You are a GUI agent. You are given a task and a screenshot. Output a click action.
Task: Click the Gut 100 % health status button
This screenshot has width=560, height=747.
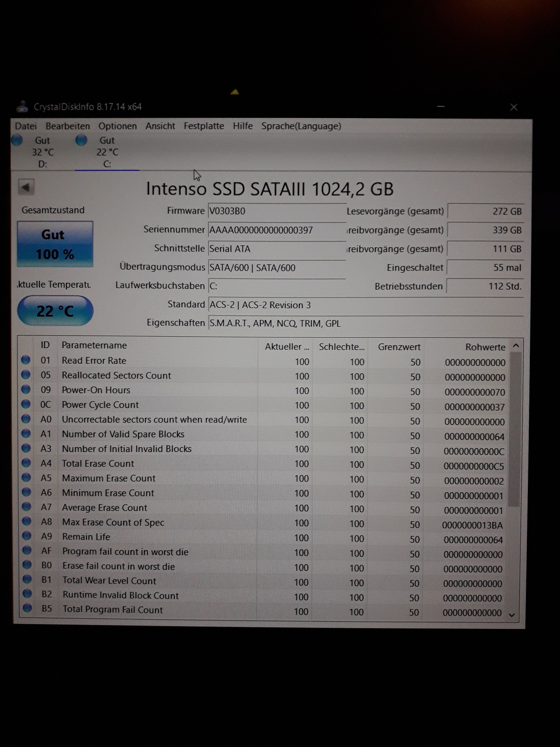click(x=55, y=244)
